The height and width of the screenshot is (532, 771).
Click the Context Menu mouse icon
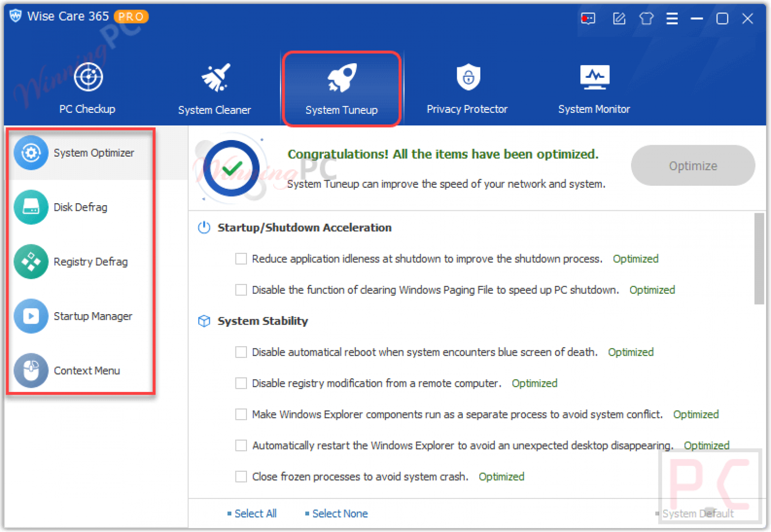click(31, 370)
